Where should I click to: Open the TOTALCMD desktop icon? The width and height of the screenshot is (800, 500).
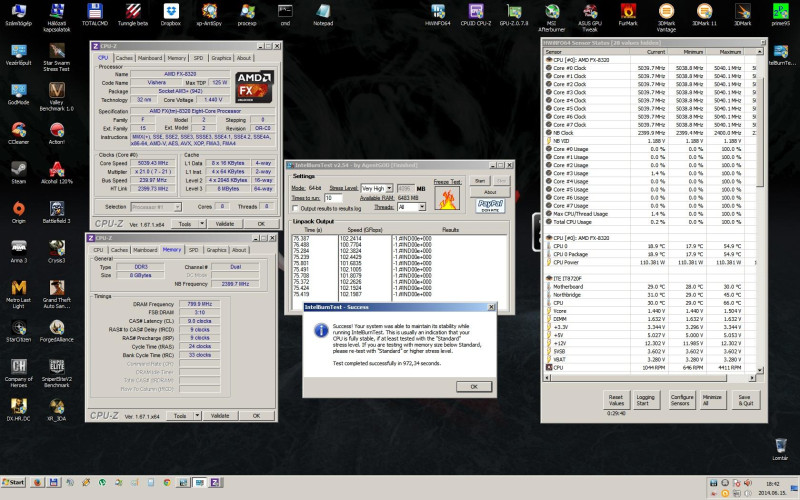click(95, 14)
